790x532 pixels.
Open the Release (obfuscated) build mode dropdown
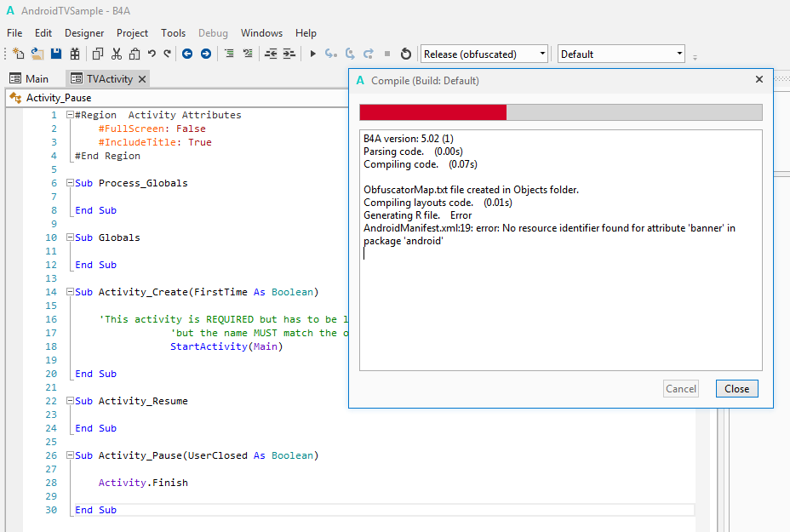[x=484, y=54]
